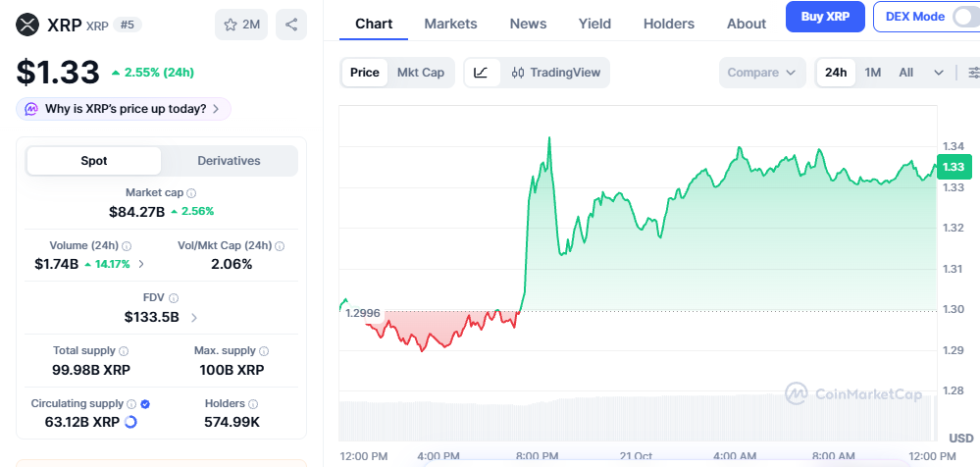The height and width of the screenshot is (467, 980).
Task: Open chart settings sliders icon
Action: point(974,73)
